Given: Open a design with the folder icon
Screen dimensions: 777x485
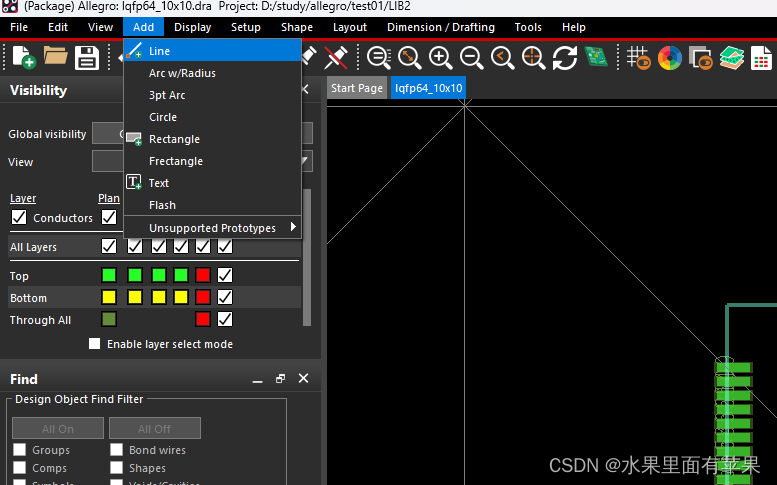Looking at the screenshot, I should [54, 58].
